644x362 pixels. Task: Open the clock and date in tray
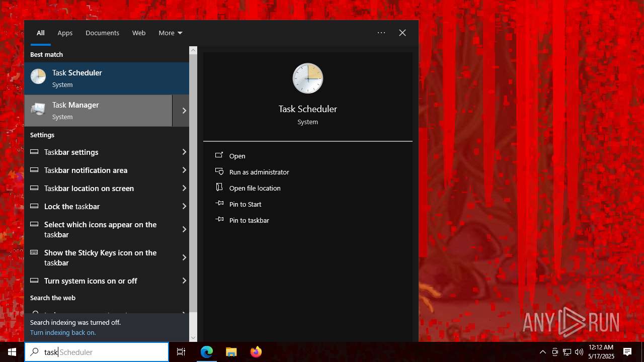coord(601,352)
